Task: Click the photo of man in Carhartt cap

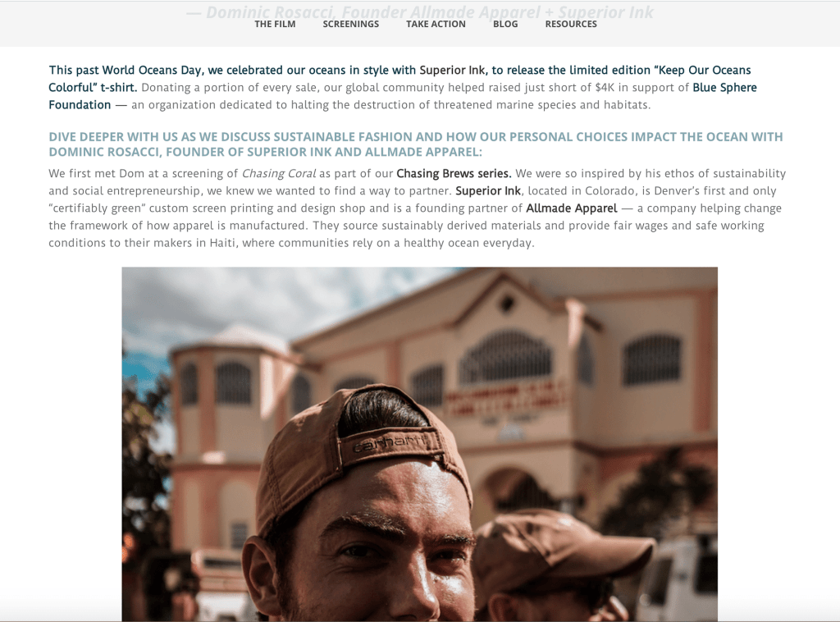Action: [x=419, y=444]
